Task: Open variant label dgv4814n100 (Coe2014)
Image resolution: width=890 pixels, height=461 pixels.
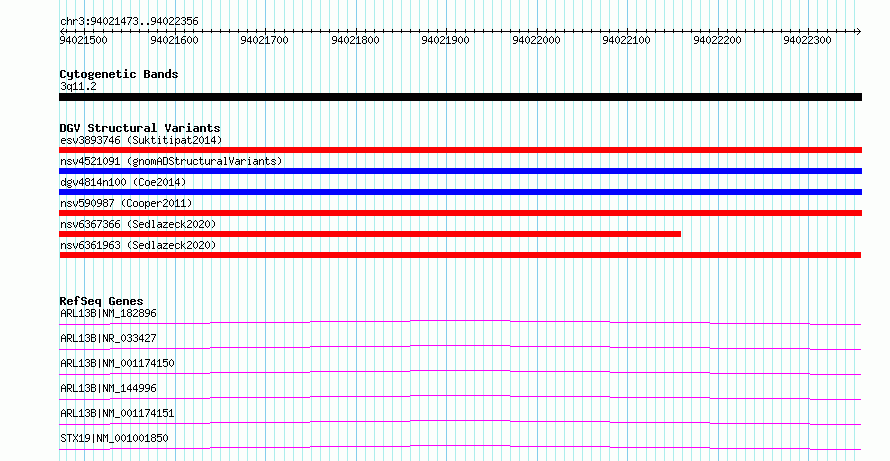Action: click(x=123, y=182)
